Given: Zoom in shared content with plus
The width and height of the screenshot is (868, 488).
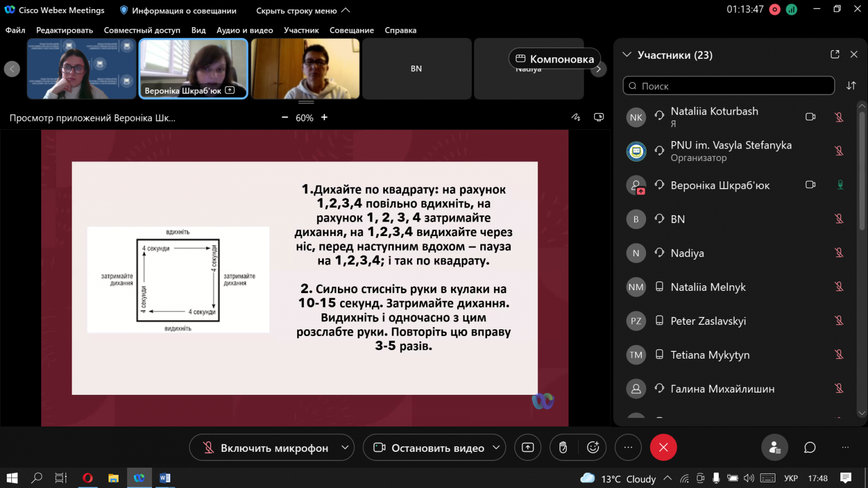Looking at the screenshot, I should click(324, 117).
